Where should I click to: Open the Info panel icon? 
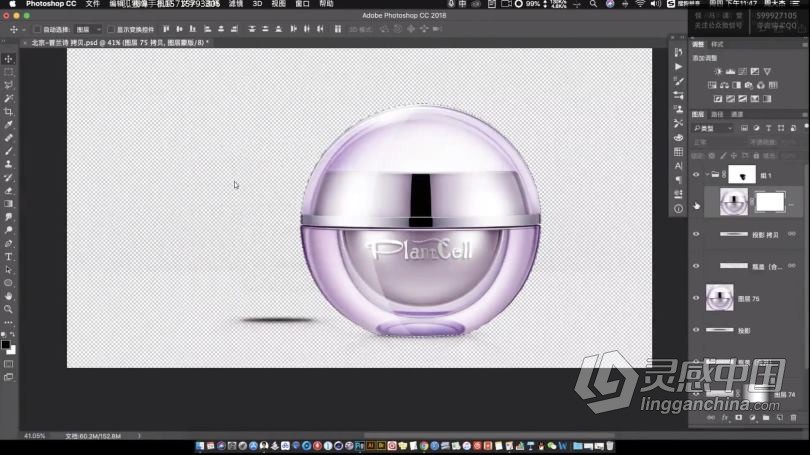[678, 209]
